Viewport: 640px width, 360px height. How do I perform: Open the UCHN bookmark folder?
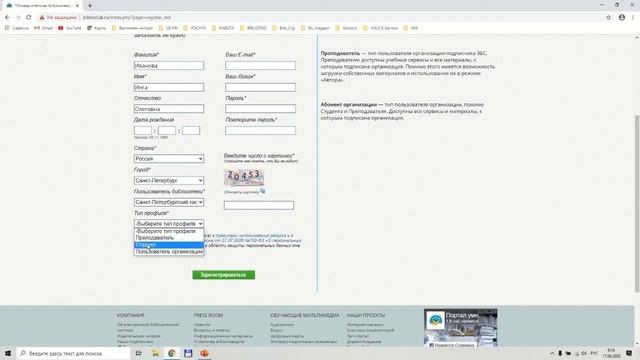pyautogui.click(x=169, y=28)
